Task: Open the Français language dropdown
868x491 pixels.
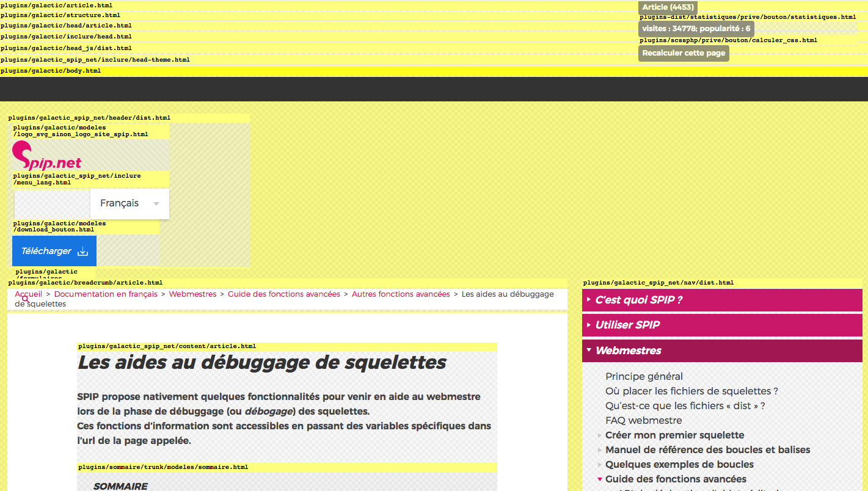Action: click(x=129, y=203)
